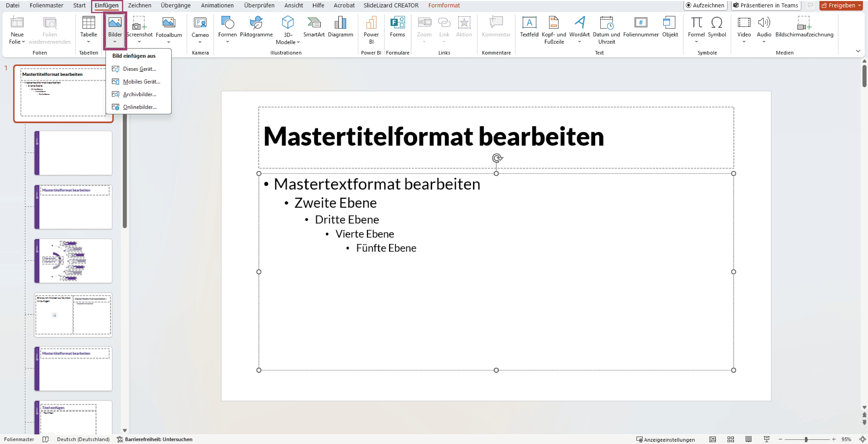Click the WordArt icon

(x=580, y=23)
